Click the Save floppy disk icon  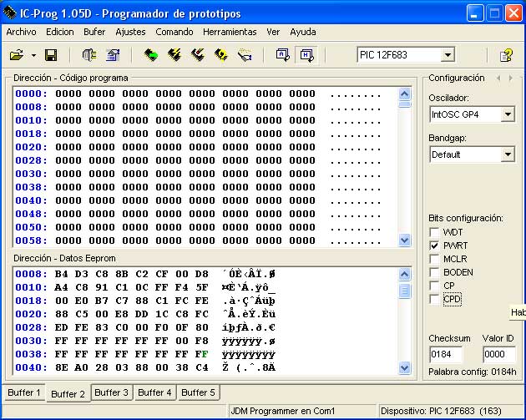(50, 55)
